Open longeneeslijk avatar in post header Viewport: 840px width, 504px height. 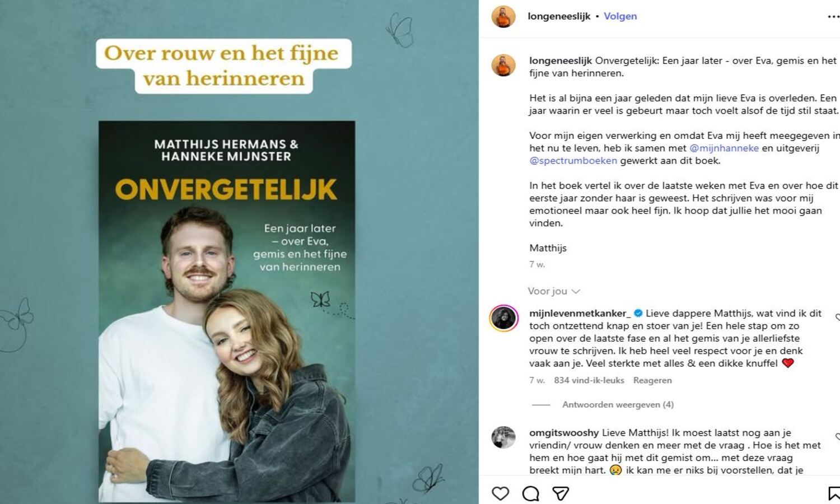503,17
